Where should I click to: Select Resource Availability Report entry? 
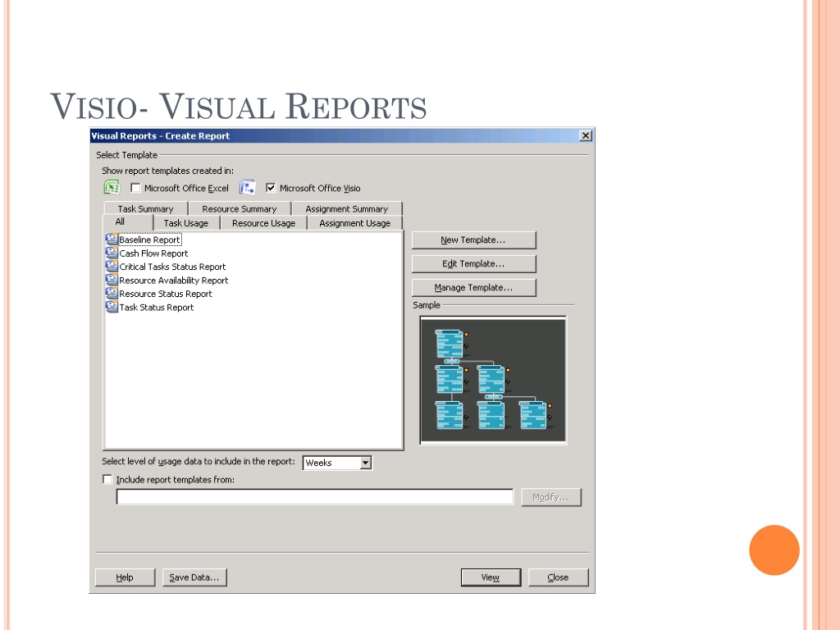pos(174,281)
